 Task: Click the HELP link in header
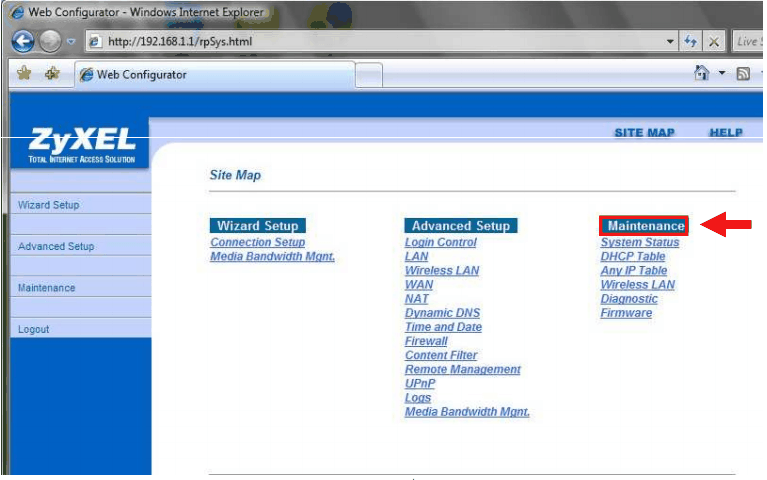point(725,133)
